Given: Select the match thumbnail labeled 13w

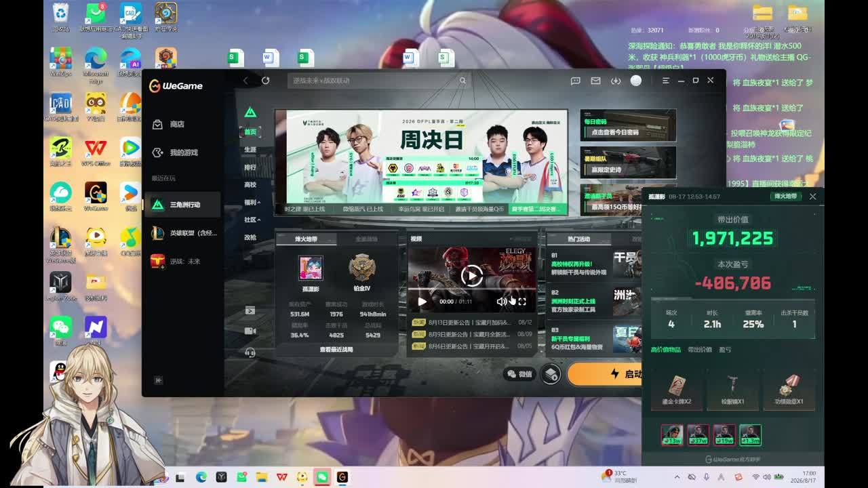Looking at the screenshot, I should [x=672, y=435].
